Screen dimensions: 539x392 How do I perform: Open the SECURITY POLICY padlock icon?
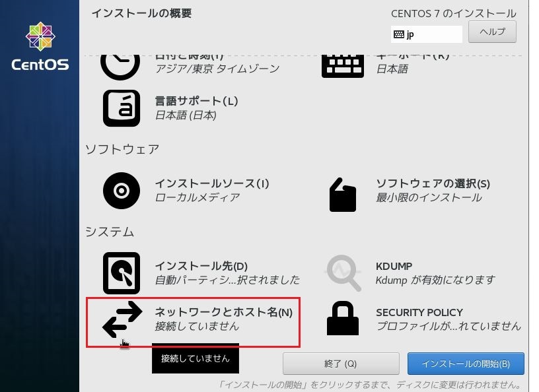tap(343, 318)
